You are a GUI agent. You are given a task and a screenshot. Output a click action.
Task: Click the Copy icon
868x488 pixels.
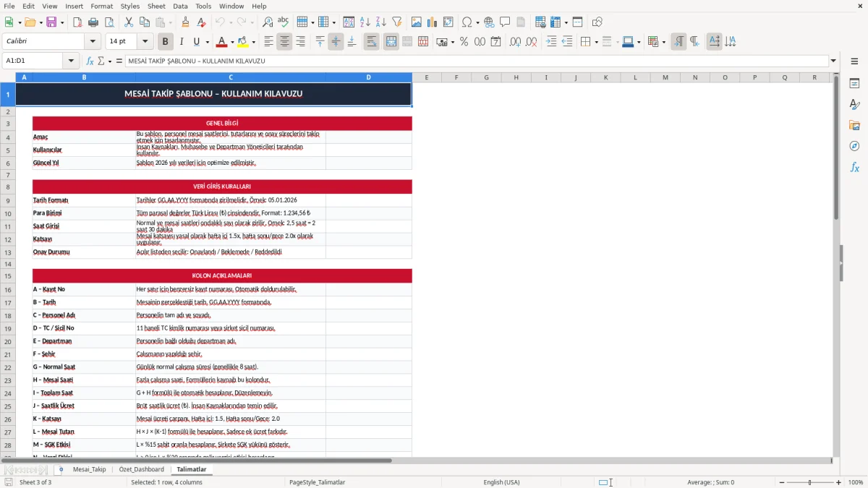click(144, 22)
